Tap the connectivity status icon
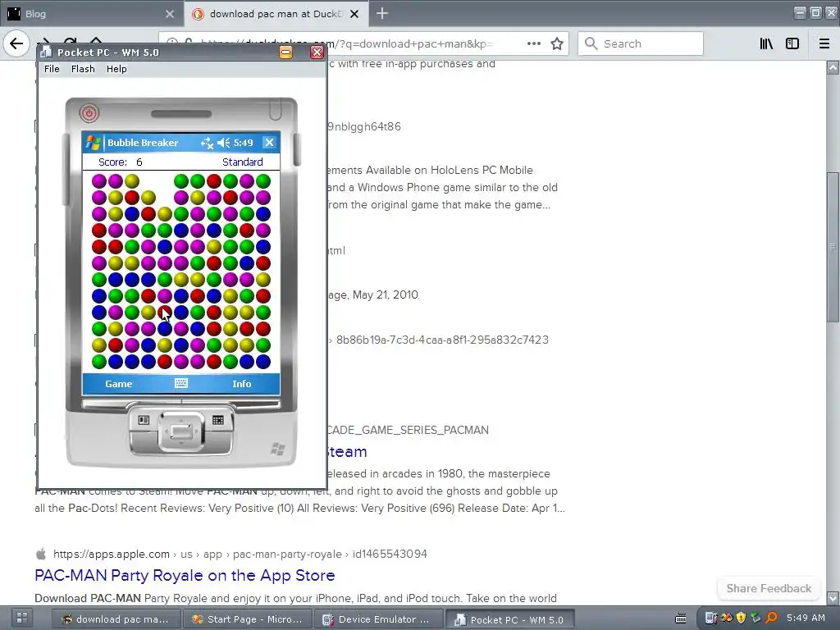This screenshot has width=840, height=630. 207,143
